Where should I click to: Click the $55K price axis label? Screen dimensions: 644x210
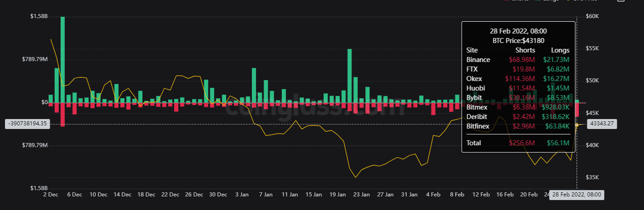click(592, 48)
